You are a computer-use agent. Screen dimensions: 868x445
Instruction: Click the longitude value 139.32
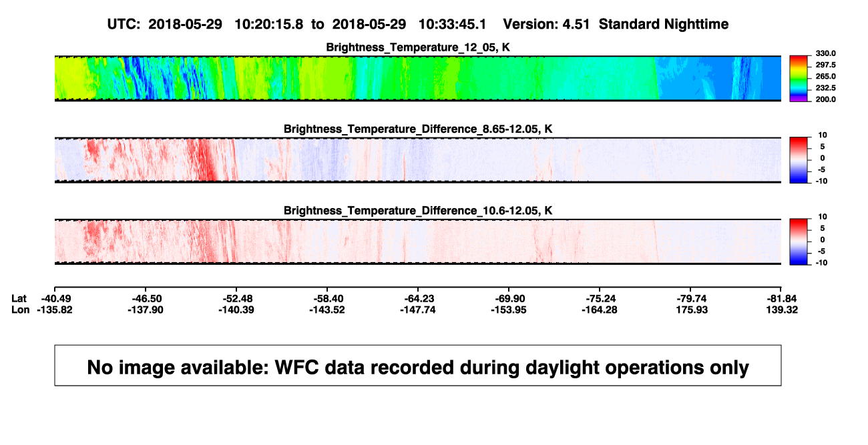coord(781,310)
